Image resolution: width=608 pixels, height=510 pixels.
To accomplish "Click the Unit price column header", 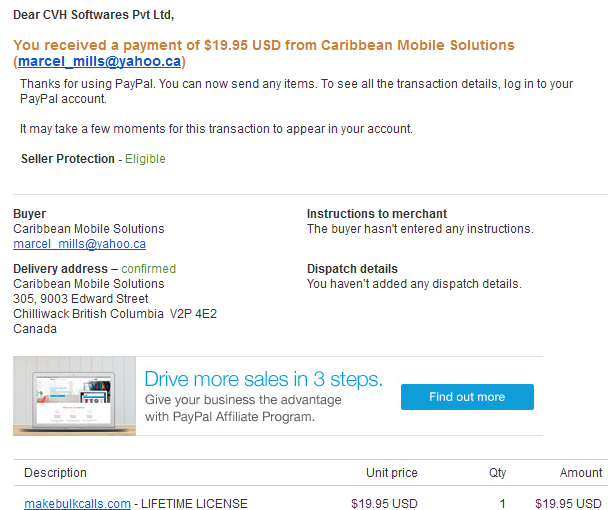I will click(392, 473).
